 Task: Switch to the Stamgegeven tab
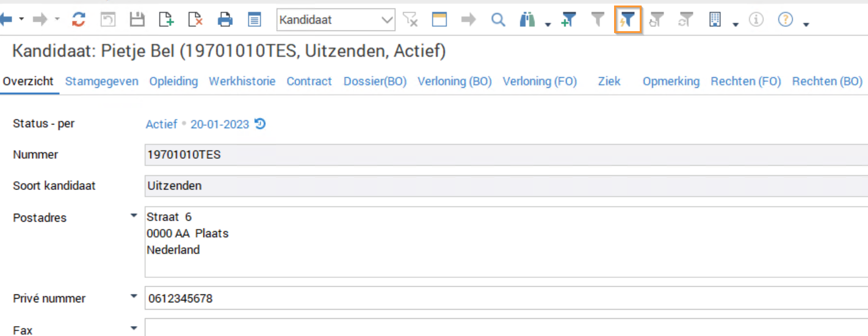tap(101, 81)
